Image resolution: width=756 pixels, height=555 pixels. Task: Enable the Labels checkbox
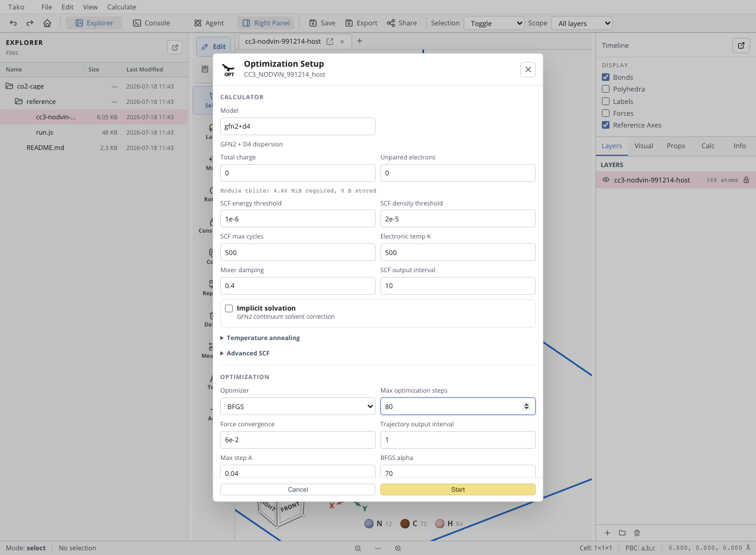[605, 101]
